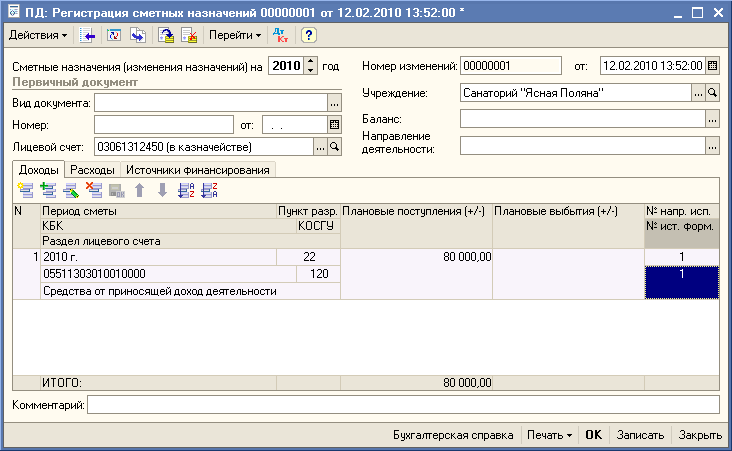Open the Действия dropdown menu
732x451 pixels.
38,35
